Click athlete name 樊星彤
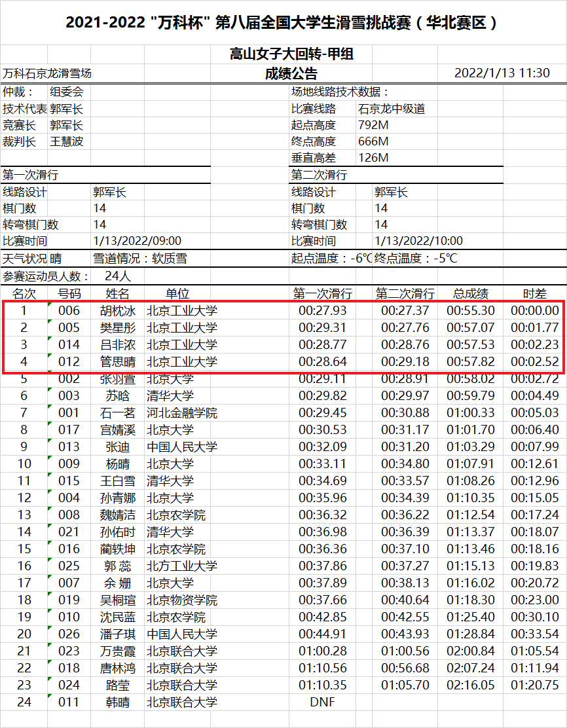 (117, 327)
